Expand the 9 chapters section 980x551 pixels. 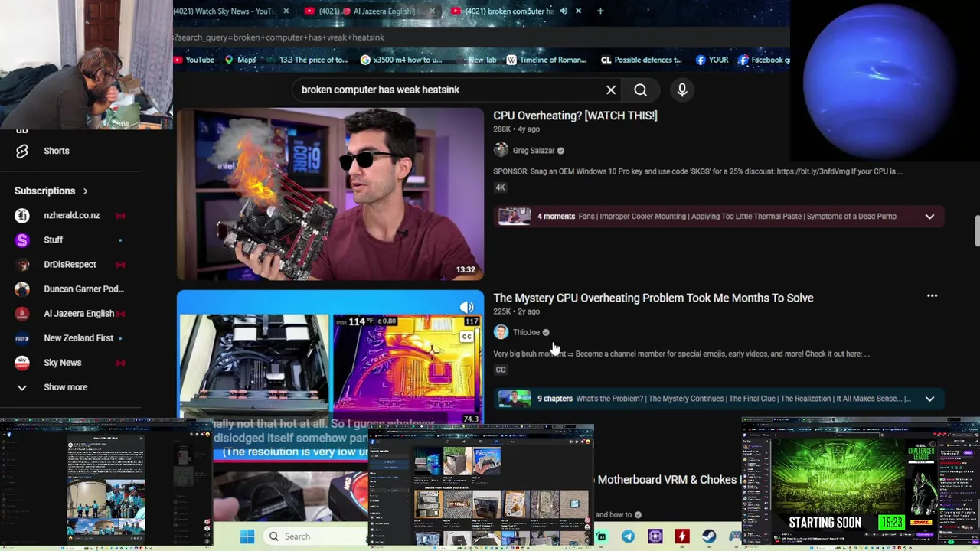[929, 399]
